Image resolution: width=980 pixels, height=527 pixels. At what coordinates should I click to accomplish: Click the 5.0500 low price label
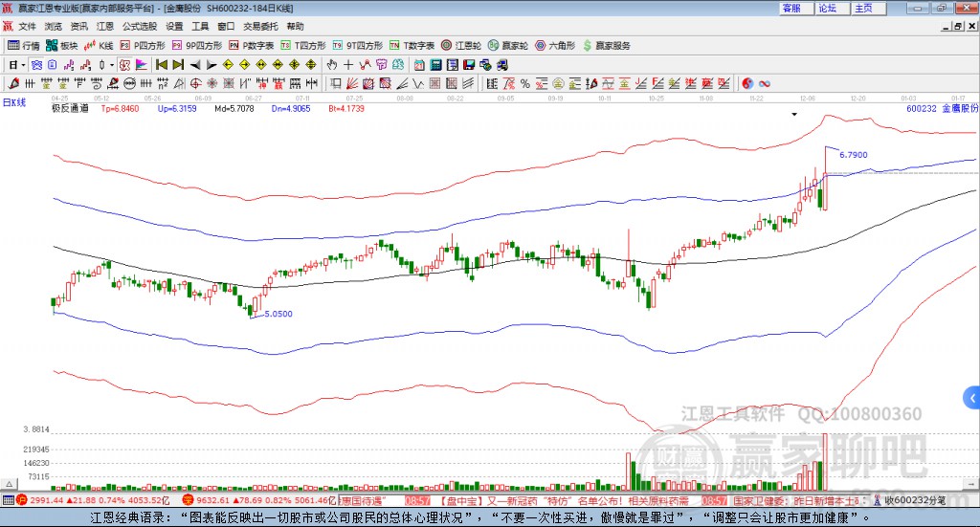coord(278,314)
